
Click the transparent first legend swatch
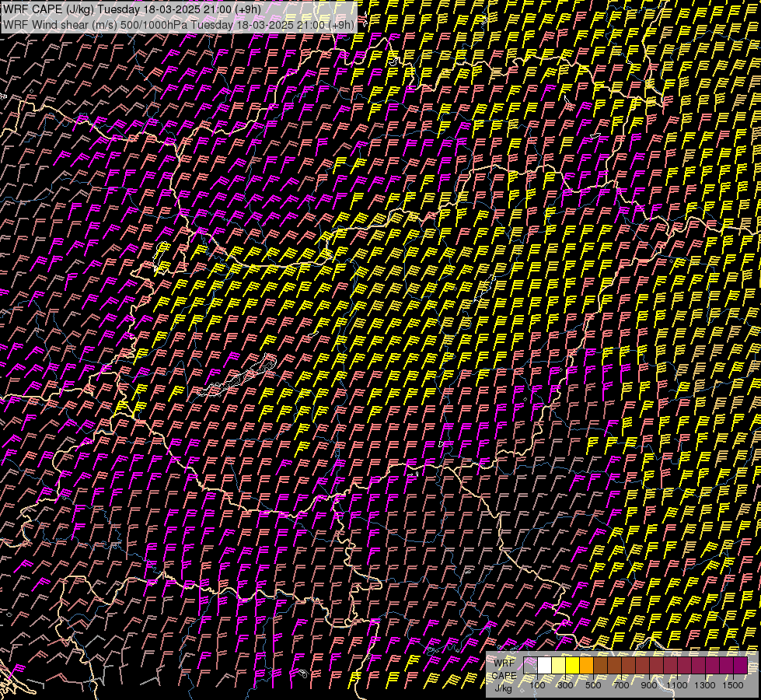(530, 665)
